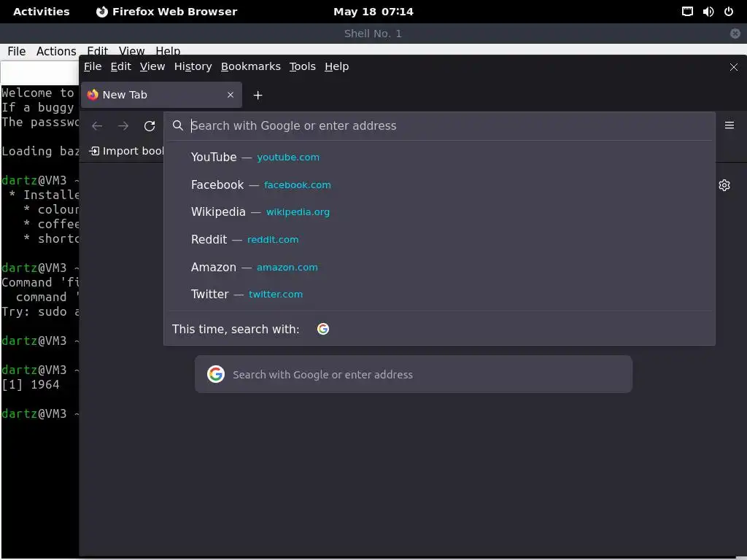Screen dimensions: 747x560
Task: Open Firefox Help menu
Action: pyautogui.click(x=337, y=66)
